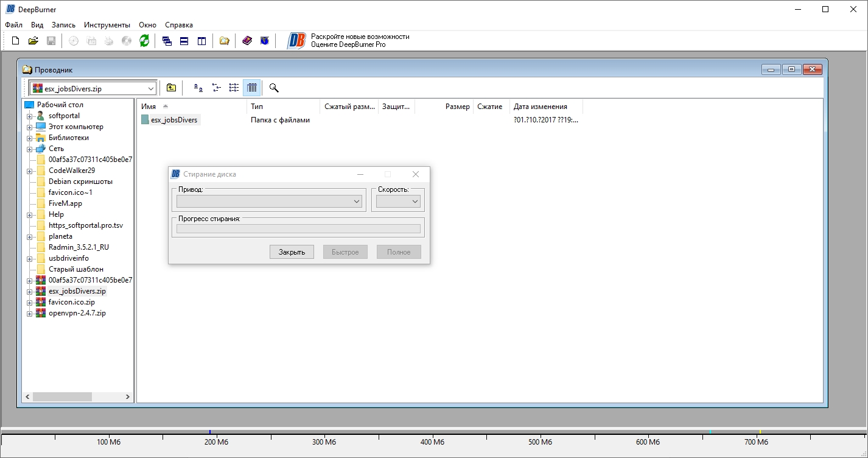Screen dimensions: 868x458
Task: Click the greyed-out Save floppy icon
Action: pos(51,41)
